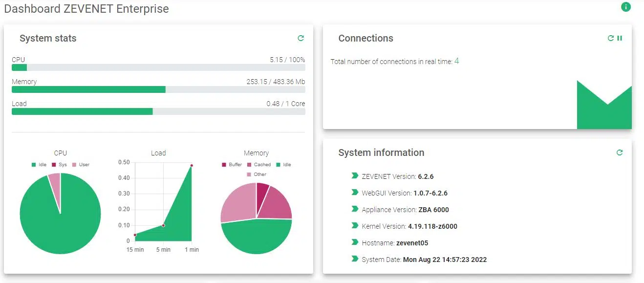Toggle Cached legend in Memory chart
This screenshot has width=644, height=283.
pyautogui.click(x=258, y=165)
